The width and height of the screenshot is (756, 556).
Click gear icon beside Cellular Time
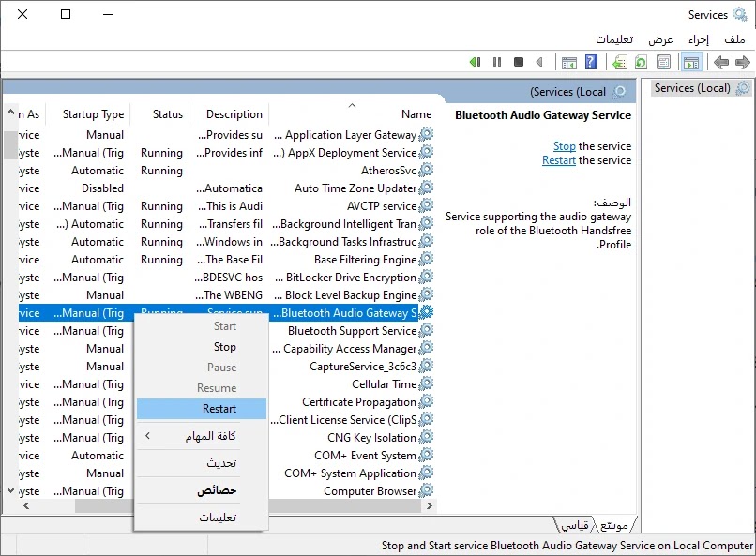(426, 384)
